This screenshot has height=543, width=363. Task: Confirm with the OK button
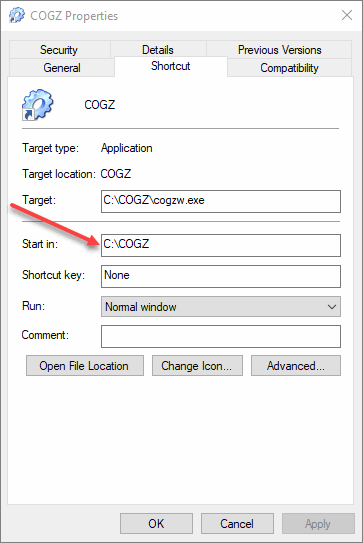156,523
